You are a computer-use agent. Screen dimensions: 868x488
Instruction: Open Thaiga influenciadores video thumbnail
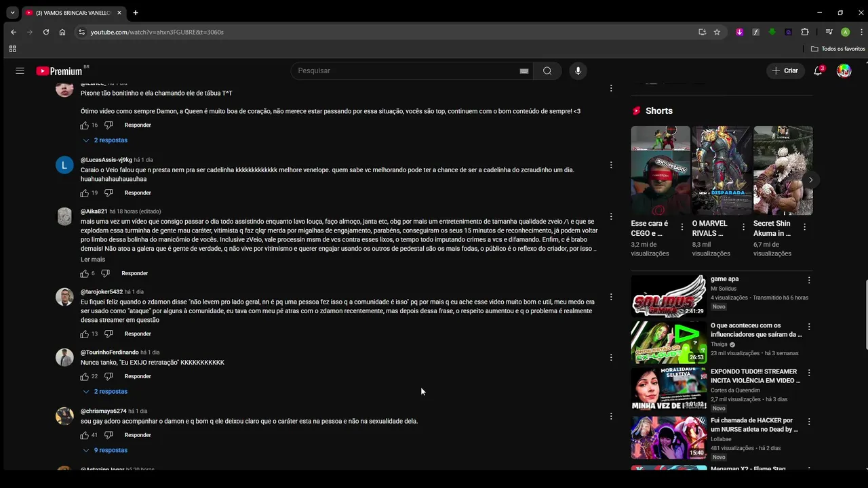(669, 342)
